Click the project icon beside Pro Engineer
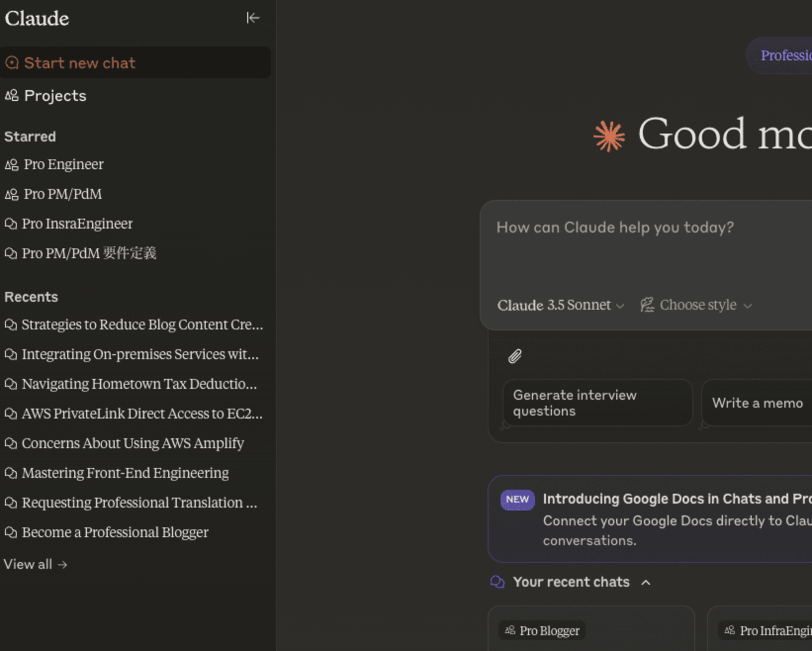 point(12,164)
